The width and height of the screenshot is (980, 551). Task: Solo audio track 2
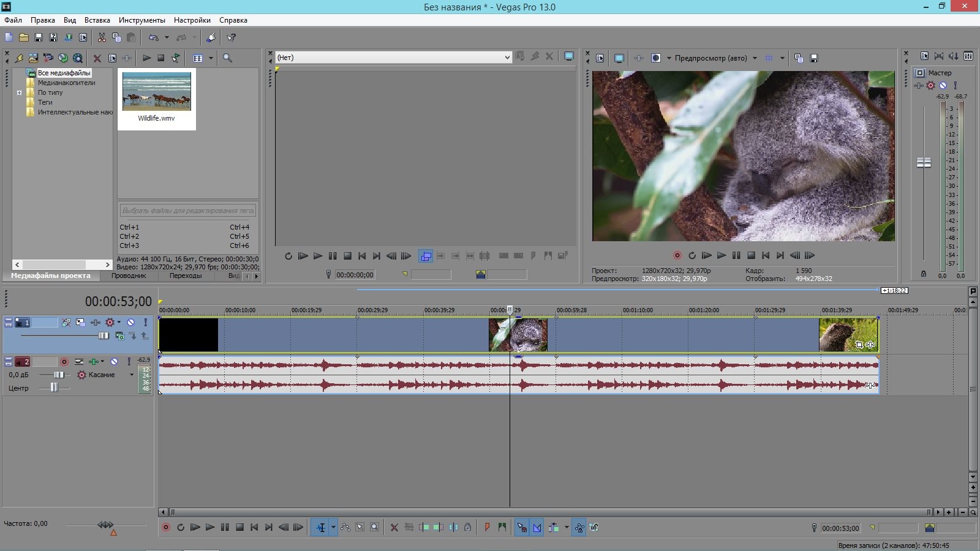[x=129, y=362]
